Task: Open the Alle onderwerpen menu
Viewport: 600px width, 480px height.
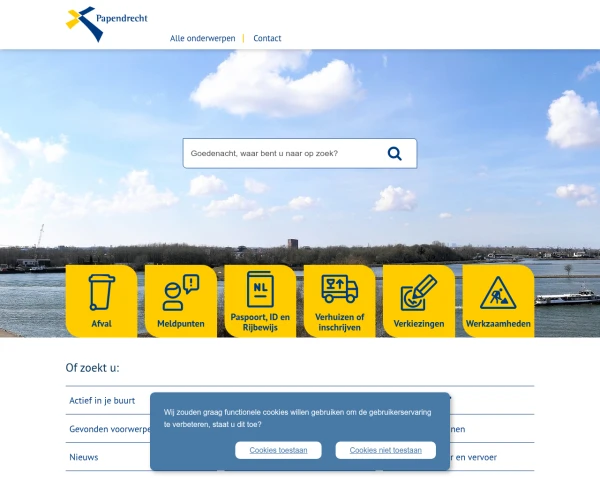Action: tap(202, 38)
